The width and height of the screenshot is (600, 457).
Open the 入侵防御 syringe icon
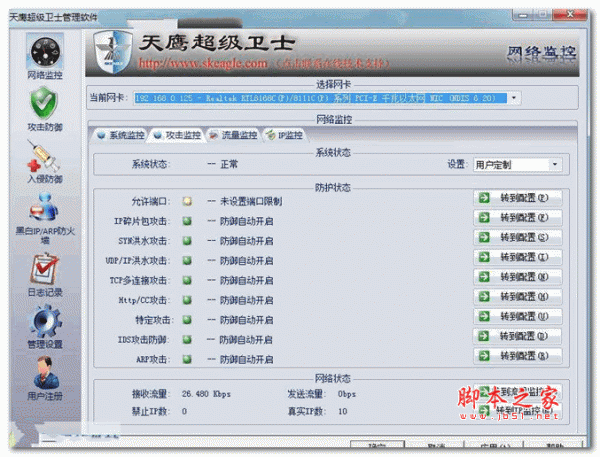pos(44,156)
